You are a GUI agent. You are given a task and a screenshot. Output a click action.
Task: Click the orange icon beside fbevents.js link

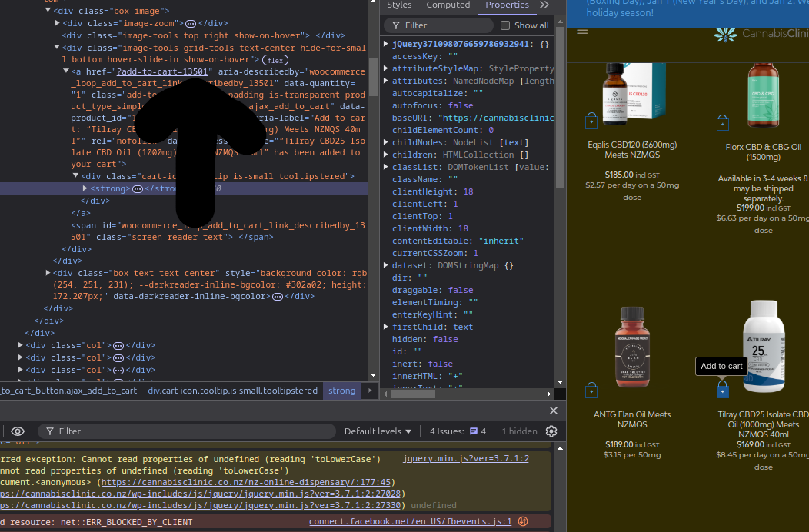523,521
